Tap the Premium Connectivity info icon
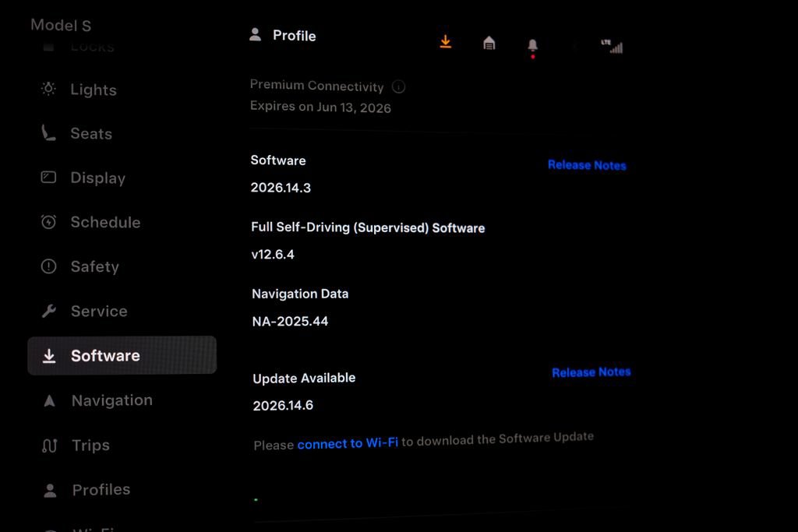Image resolution: width=798 pixels, height=532 pixels. click(398, 87)
